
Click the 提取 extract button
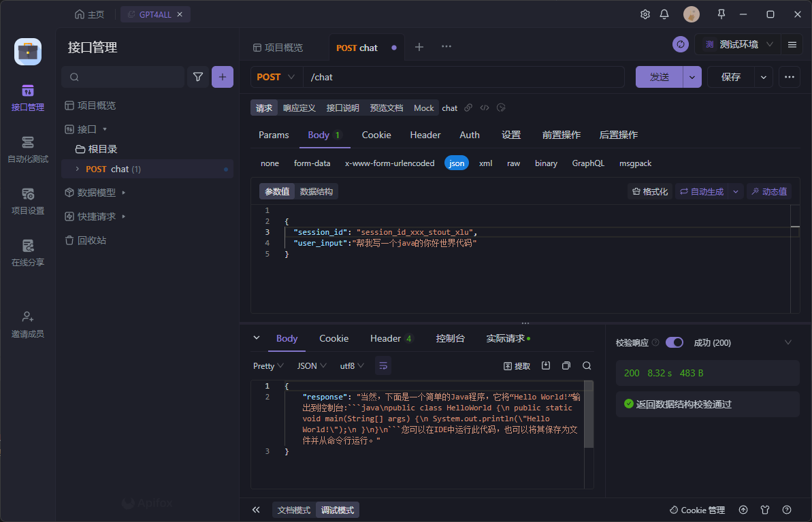pos(517,365)
